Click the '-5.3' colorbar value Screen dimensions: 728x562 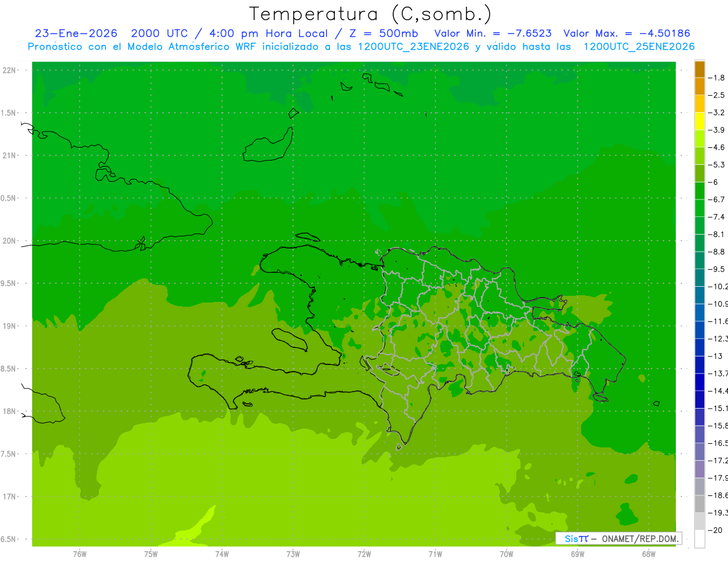(x=718, y=164)
